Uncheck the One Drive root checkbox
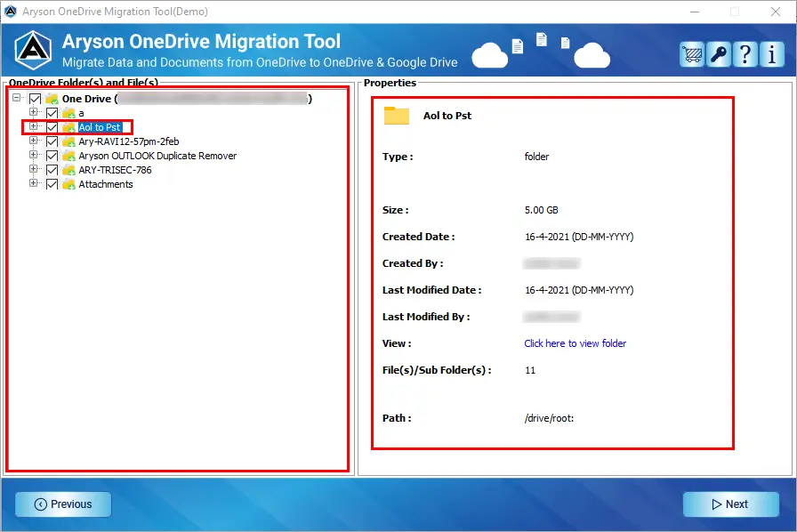 [x=35, y=99]
